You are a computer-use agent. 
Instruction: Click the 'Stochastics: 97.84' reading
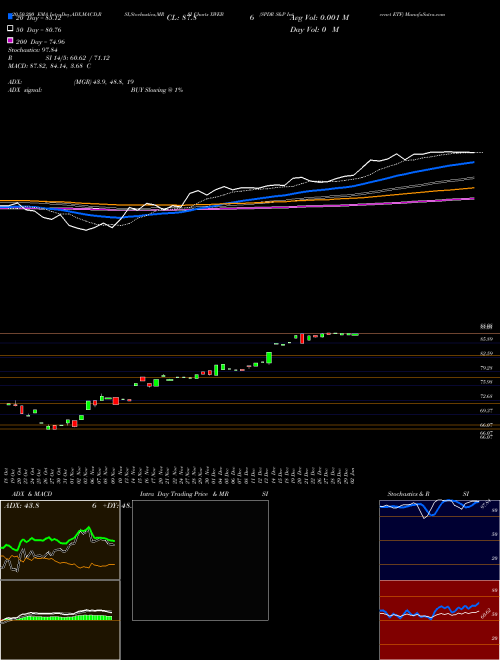32,50
